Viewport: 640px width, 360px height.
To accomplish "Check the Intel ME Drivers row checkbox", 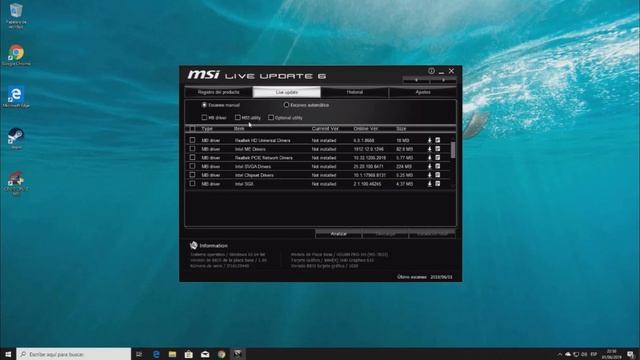I will click(x=192, y=149).
